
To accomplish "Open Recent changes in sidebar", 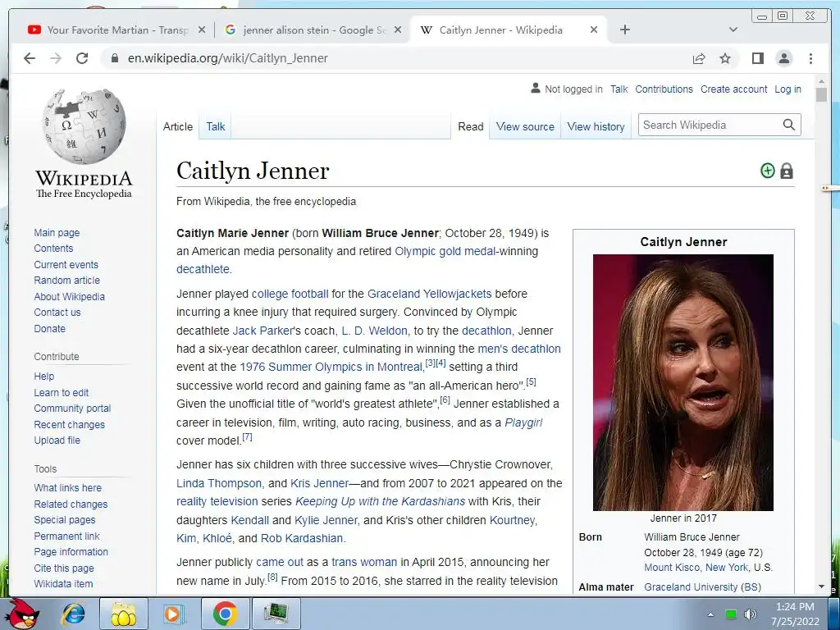I will [69, 424].
